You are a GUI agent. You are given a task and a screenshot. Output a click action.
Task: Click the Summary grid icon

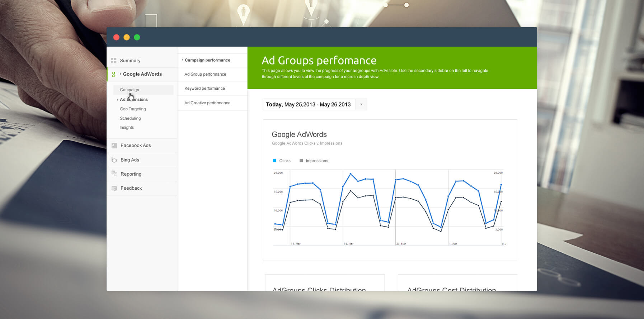pyautogui.click(x=114, y=61)
